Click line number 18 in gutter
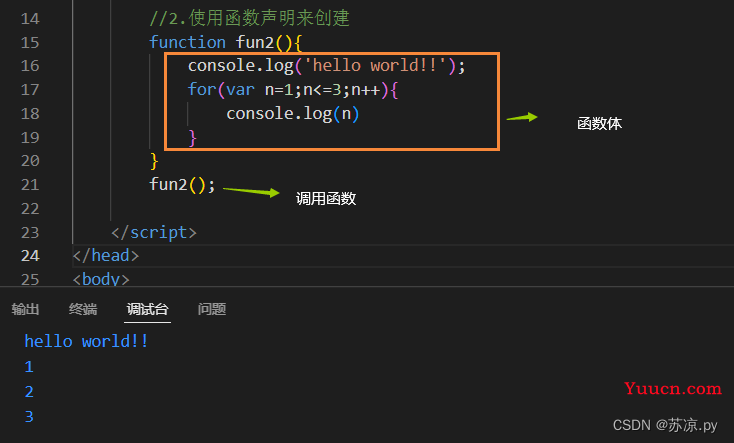Screen dimensions: 734x443 [30, 113]
